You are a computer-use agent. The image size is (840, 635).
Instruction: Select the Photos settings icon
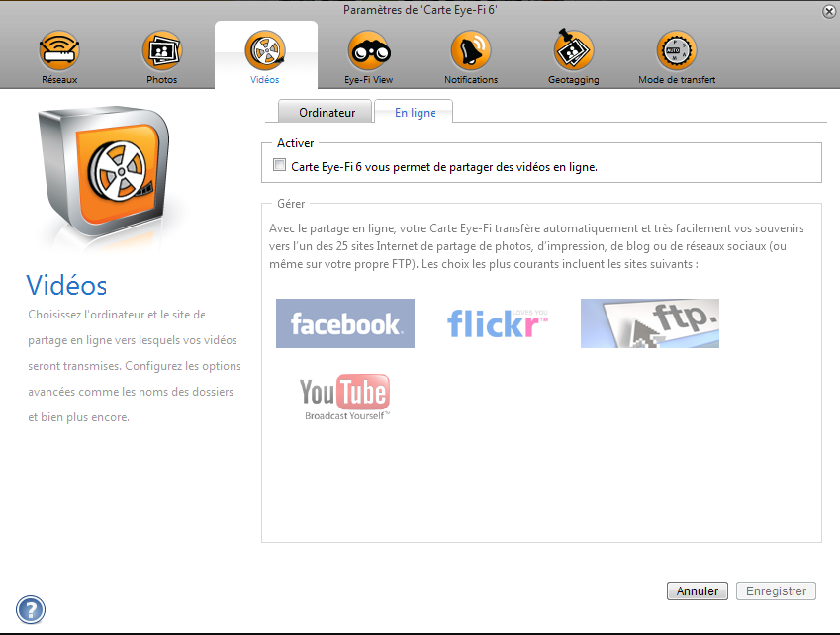162,50
